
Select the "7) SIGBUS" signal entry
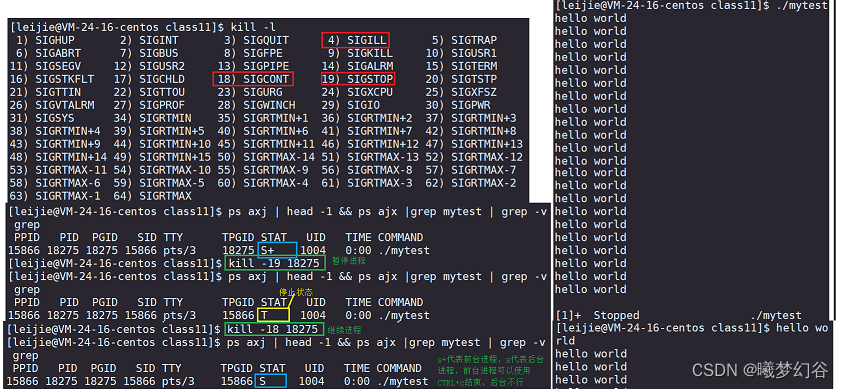(x=149, y=53)
